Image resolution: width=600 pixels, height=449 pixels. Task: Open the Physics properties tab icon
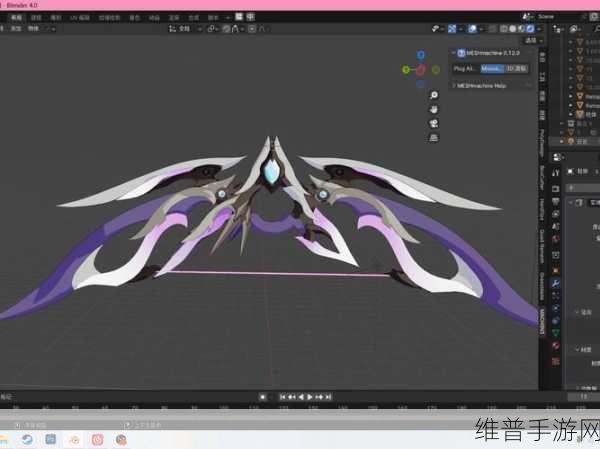click(556, 309)
